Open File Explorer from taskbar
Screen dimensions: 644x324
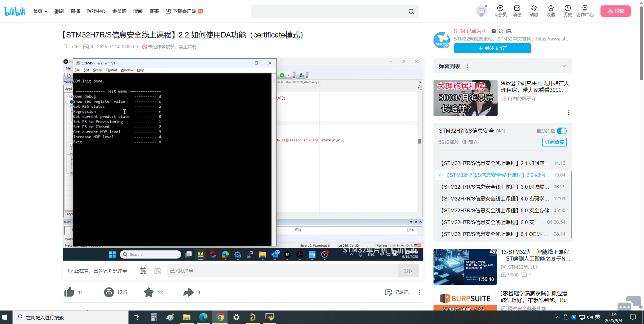(187, 317)
